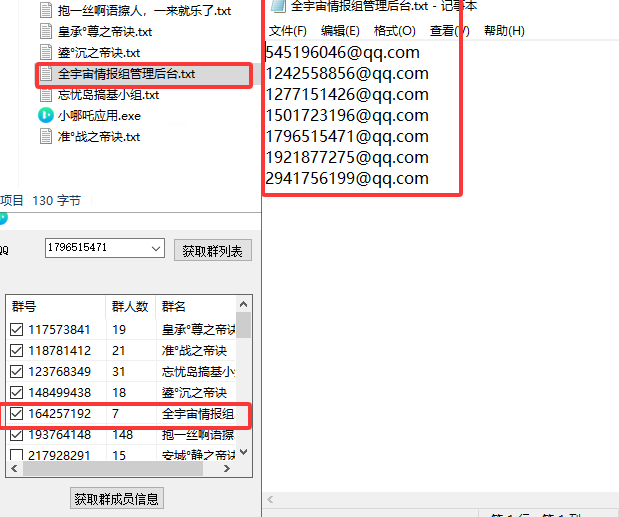Select group name 忘忧岛搞基小 in the list
Image resolution: width=619 pixels, height=517 pixels.
point(198,371)
